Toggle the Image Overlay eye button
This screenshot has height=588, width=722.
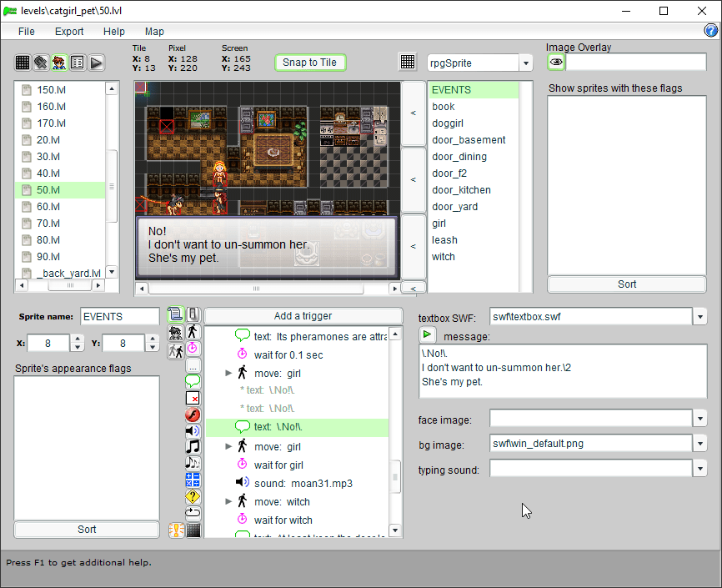(x=556, y=63)
